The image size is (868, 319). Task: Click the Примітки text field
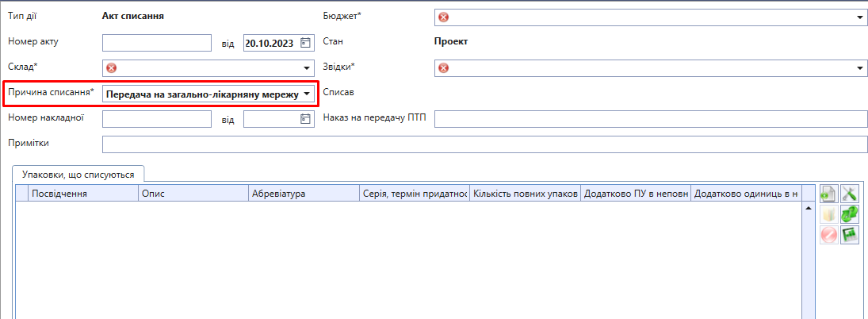(485, 144)
